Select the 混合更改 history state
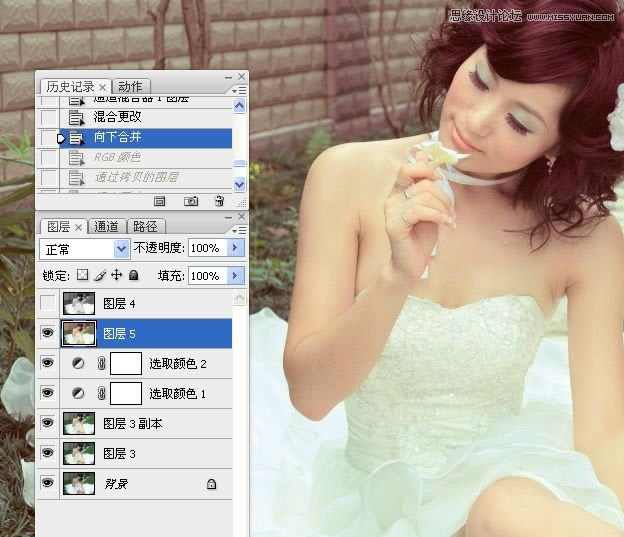The image size is (624, 537). pyautogui.click(x=117, y=117)
